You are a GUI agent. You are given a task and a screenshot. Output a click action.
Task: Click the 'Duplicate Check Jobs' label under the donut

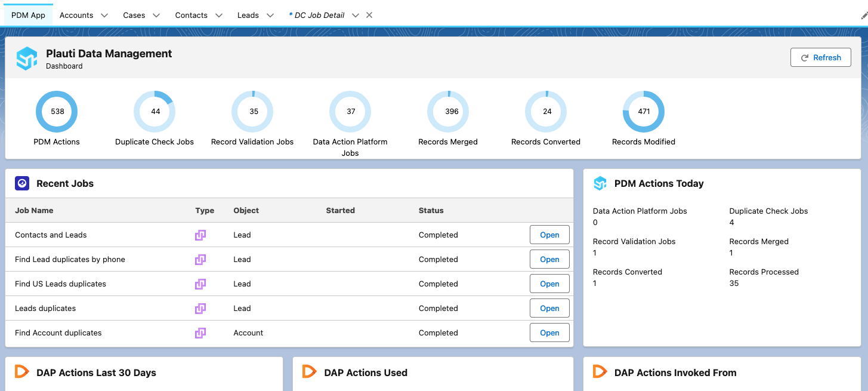pos(155,142)
